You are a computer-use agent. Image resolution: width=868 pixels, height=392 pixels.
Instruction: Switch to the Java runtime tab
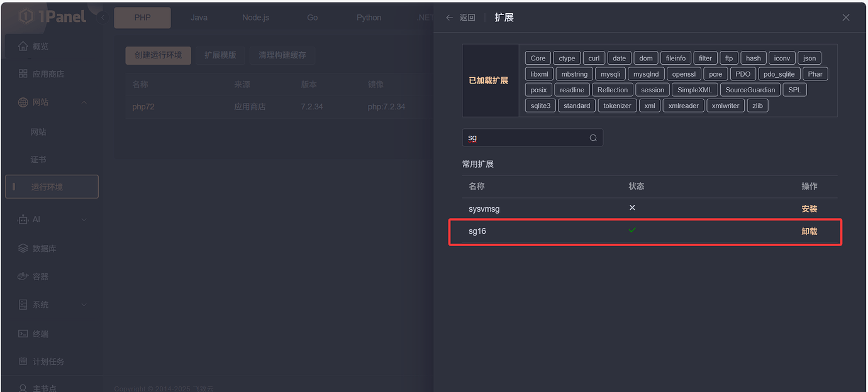click(199, 18)
